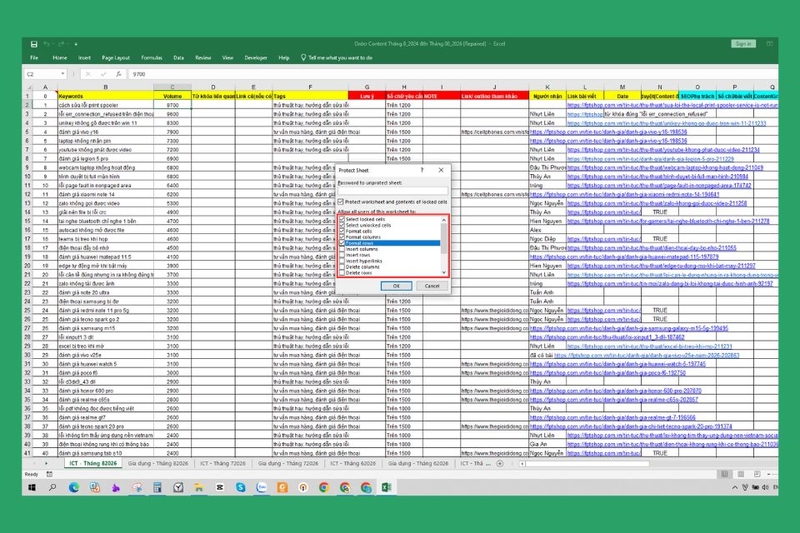800x533 pixels.
Task: Click the permissions list scroll up arrow
Action: (x=443, y=220)
